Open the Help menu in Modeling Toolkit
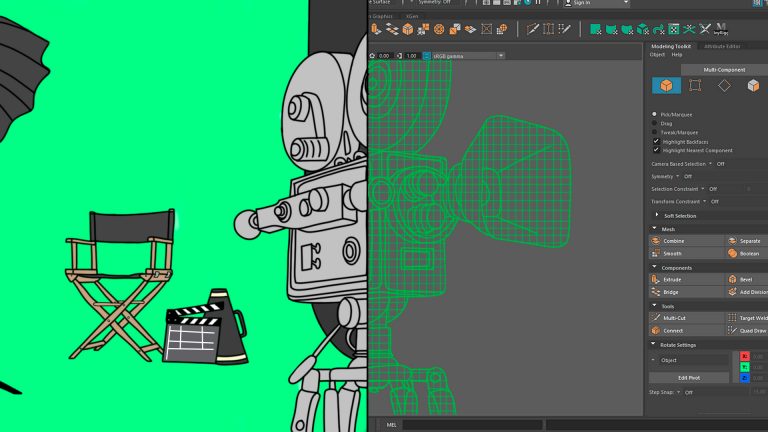Image resolution: width=768 pixels, height=432 pixels. coord(677,55)
